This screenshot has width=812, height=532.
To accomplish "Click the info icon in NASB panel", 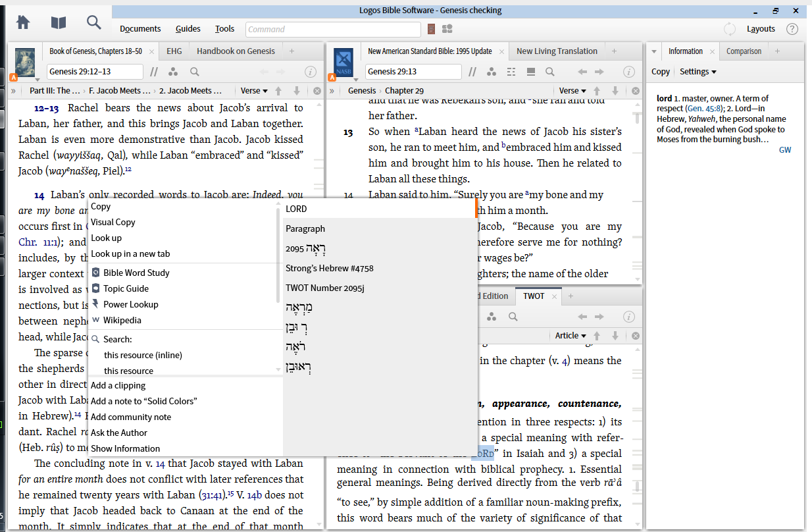I will click(x=628, y=72).
